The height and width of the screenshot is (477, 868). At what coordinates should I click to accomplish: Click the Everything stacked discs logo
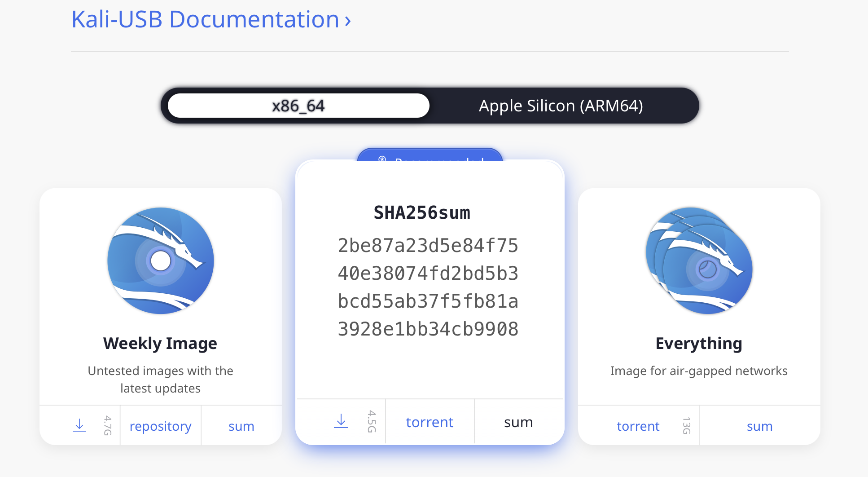699,261
